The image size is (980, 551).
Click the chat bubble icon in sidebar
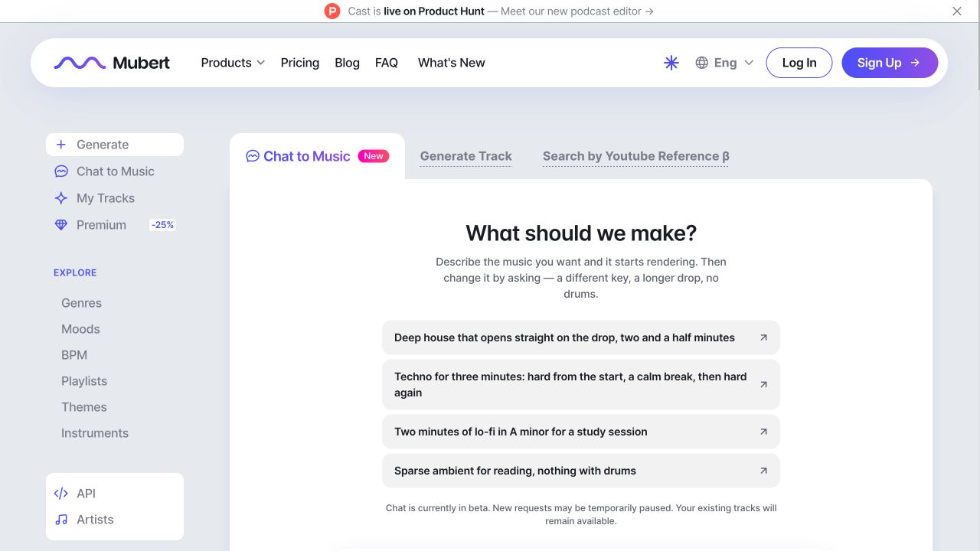coord(61,171)
